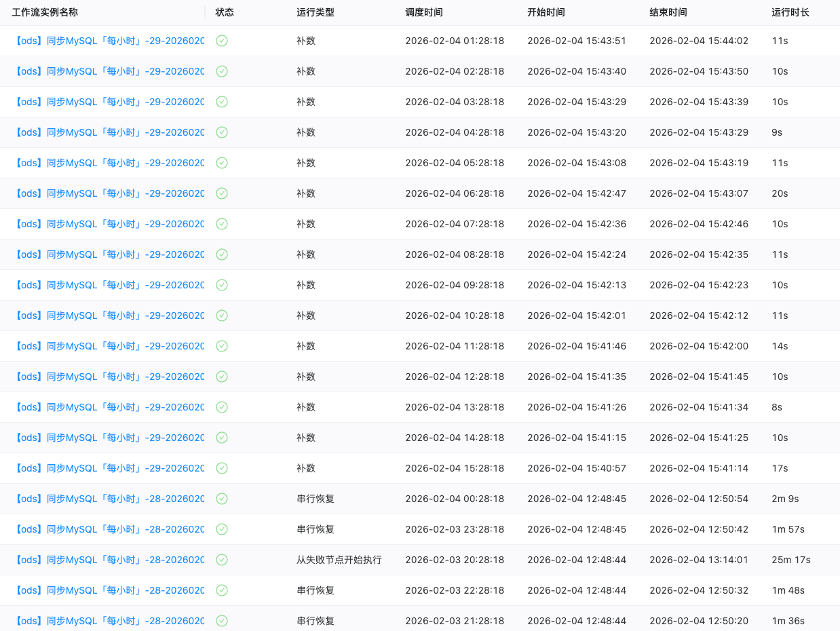Open instance link ending at 2026-02-04 15:43:50
The image size is (840, 631).
click(x=109, y=71)
